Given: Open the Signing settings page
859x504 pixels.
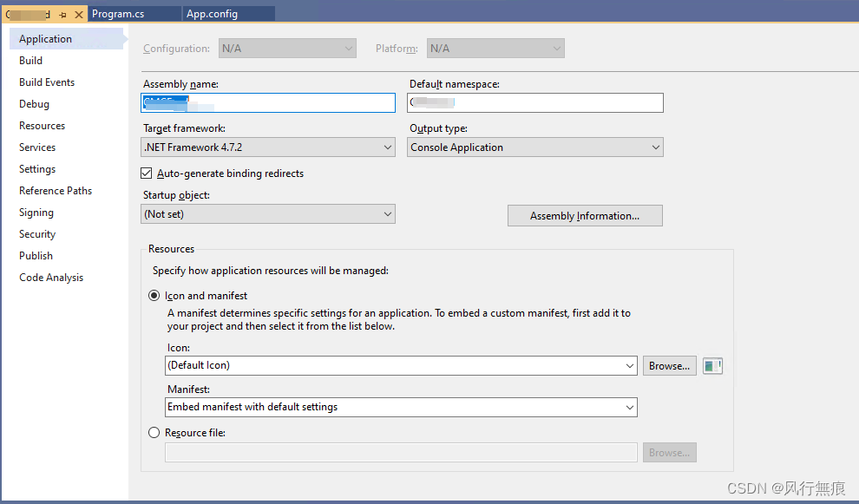Looking at the screenshot, I should point(36,212).
